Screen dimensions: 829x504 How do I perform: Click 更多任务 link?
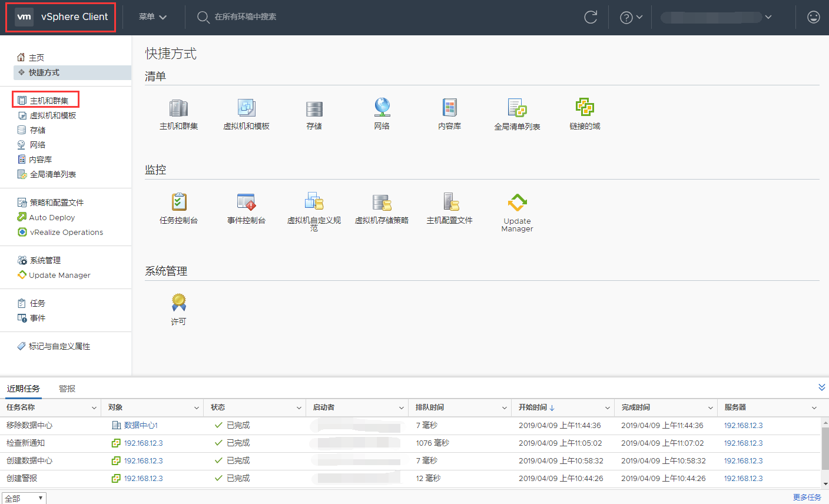coord(807,498)
